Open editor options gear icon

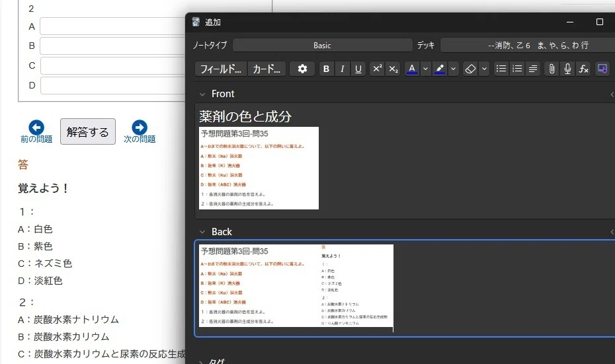pos(302,69)
